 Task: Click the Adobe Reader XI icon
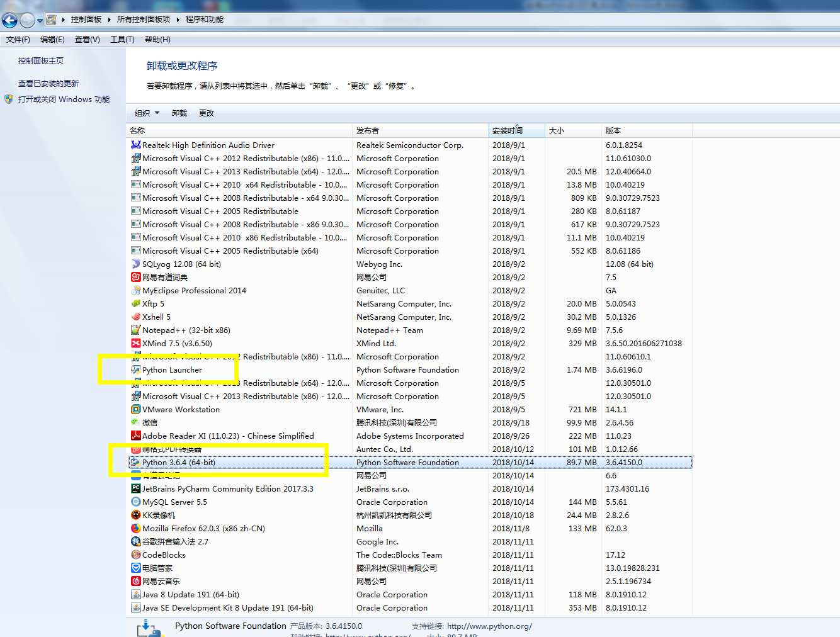135,436
